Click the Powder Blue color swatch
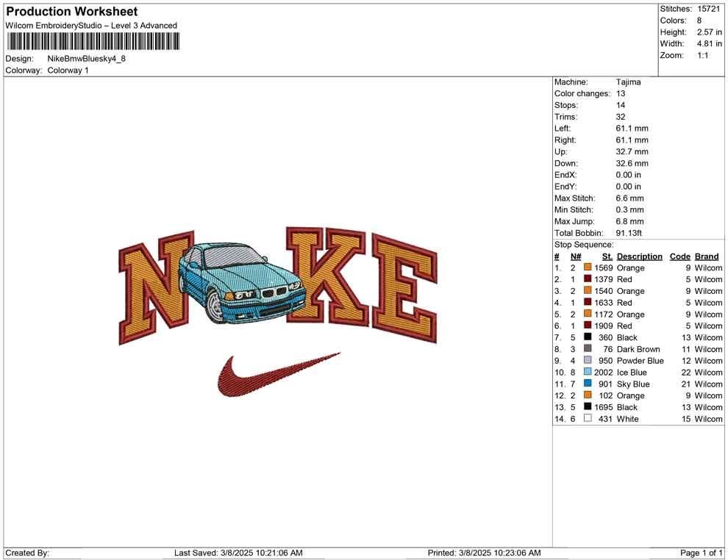The width and height of the screenshot is (728, 560). (x=588, y=360)
